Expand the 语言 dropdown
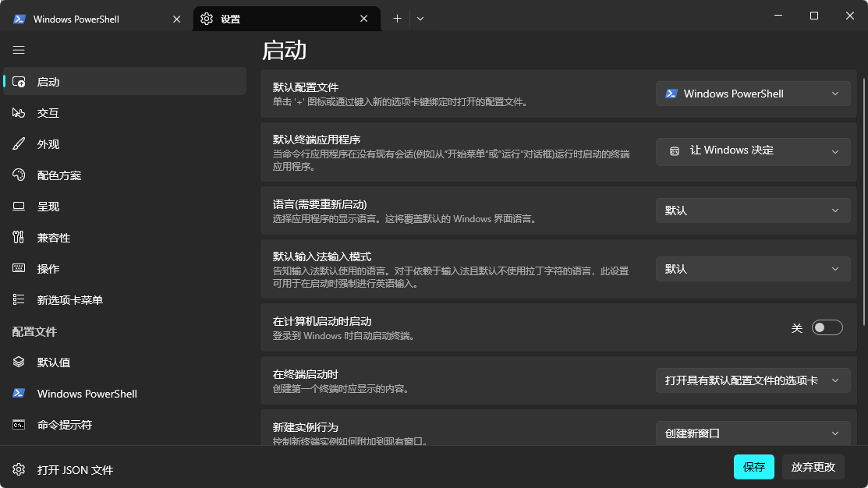 point(752,210)
